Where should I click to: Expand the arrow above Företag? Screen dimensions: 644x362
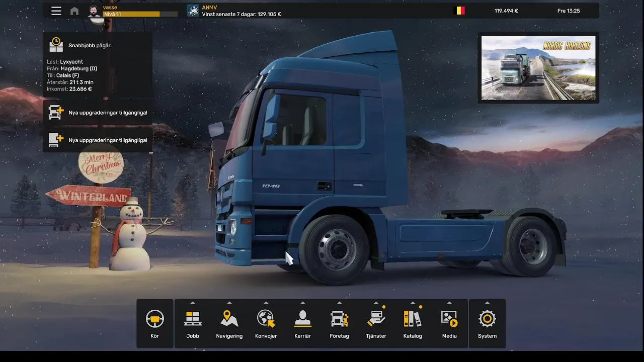(x=339, y=303)
